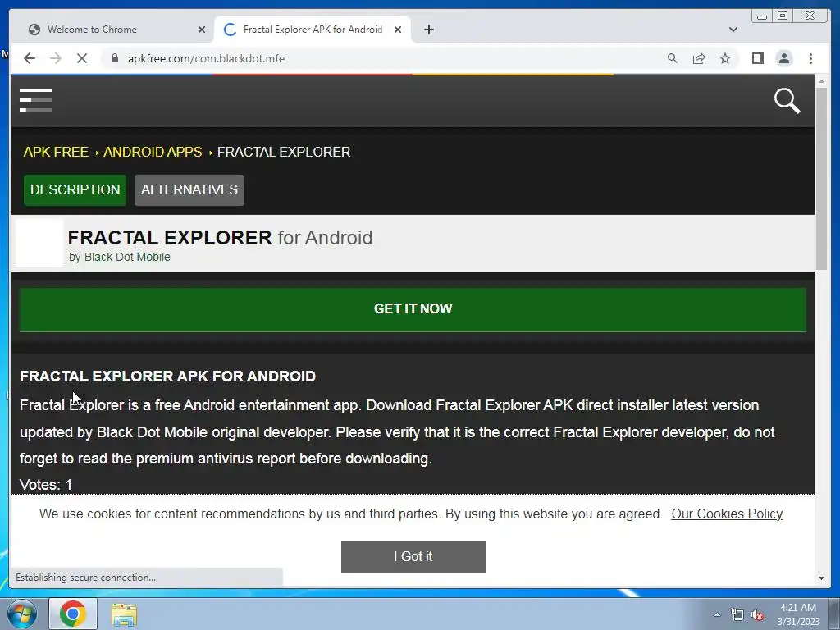Screen dimensions: 840x630
Task: Click the scrollbar up arrow
Action: [821, 81]
